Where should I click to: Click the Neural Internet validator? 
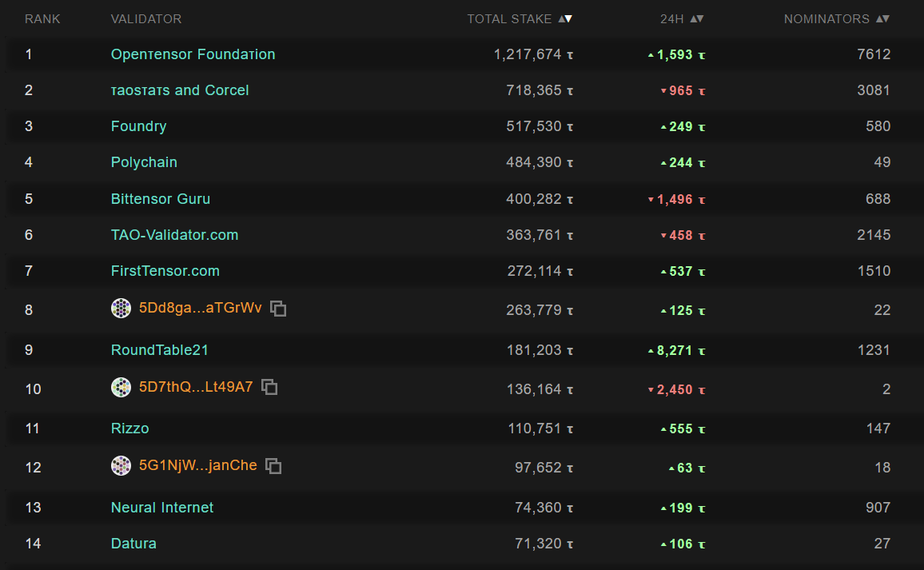point(162,508)
